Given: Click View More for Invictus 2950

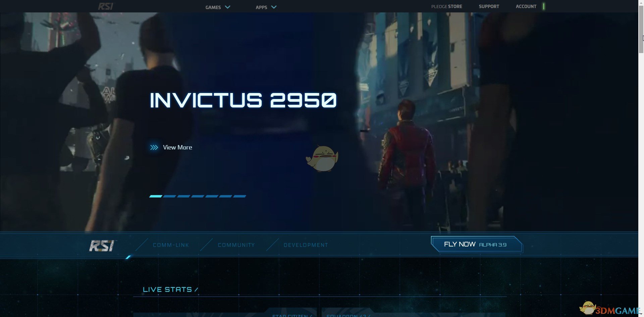Looking at the screenshot, I should (x=177, y=147).
